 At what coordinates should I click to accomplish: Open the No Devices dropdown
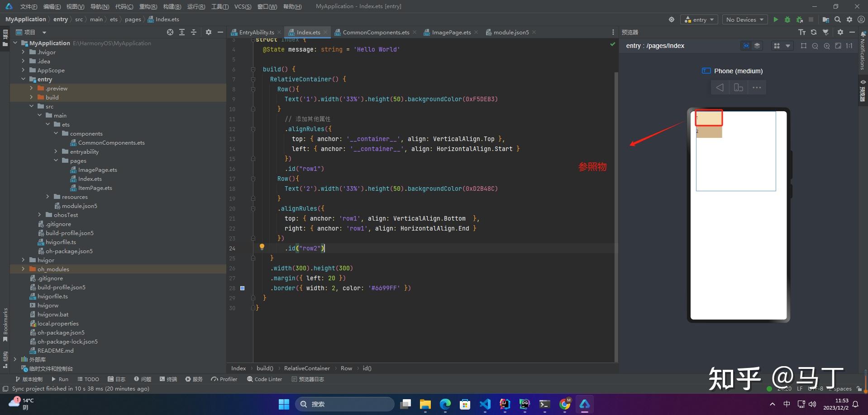click(x=744, y=19)
